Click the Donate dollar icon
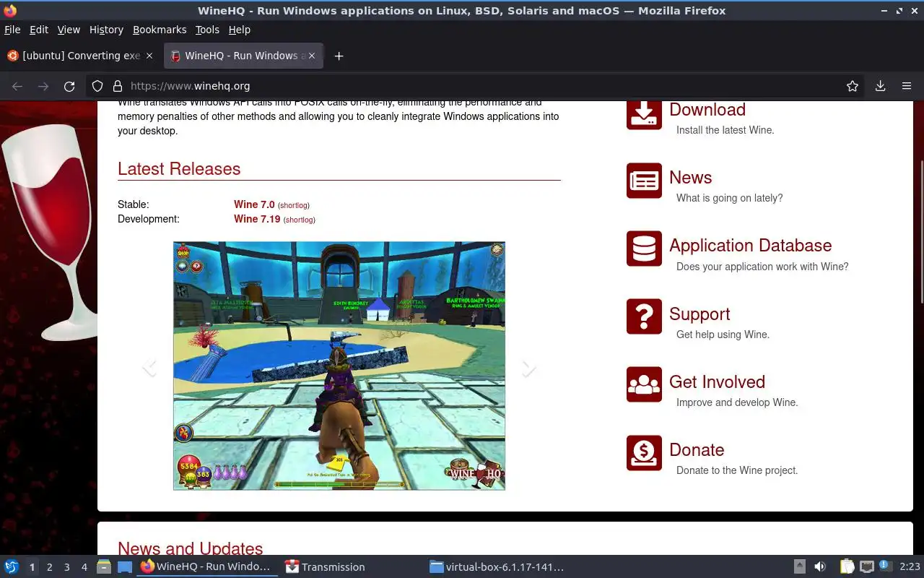Viewport: 924px width, 578px height. (x=644, y=453)
